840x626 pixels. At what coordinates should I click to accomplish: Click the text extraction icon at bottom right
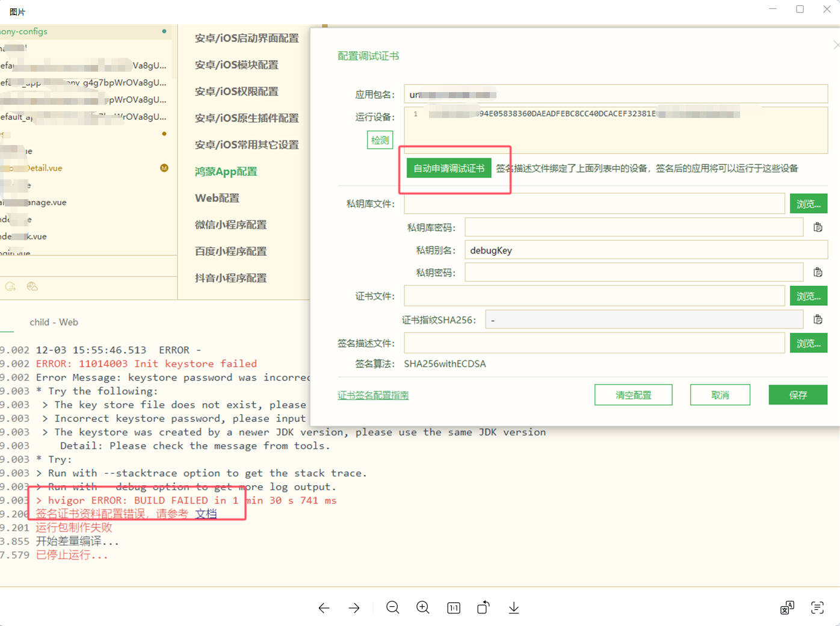click(x=817, y=608)
